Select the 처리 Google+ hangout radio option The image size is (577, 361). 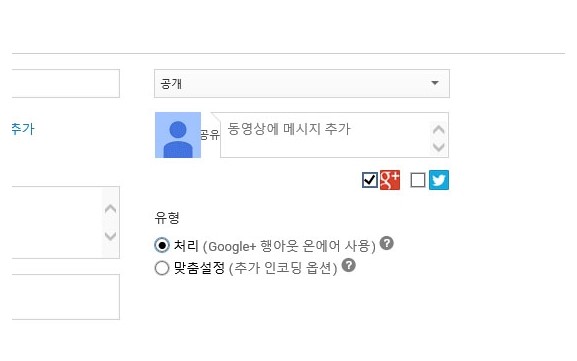[162, 245]
